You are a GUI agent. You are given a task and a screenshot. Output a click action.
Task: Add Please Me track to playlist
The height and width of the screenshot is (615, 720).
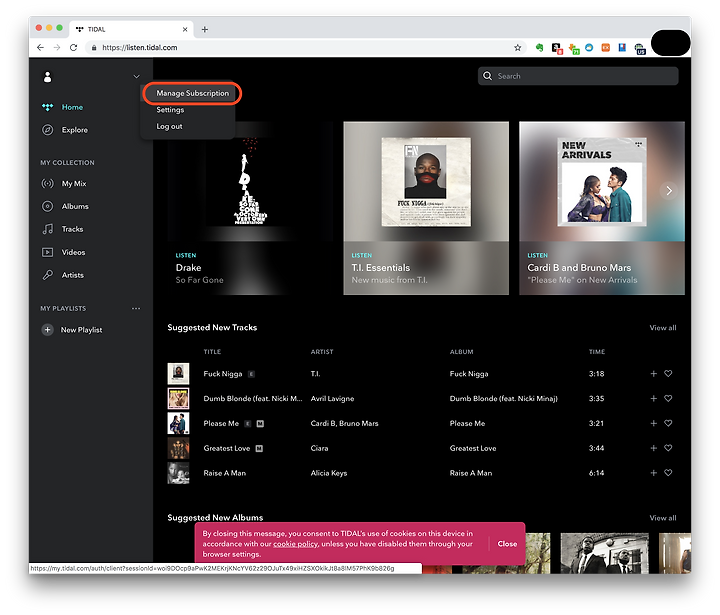coord(653,423)
